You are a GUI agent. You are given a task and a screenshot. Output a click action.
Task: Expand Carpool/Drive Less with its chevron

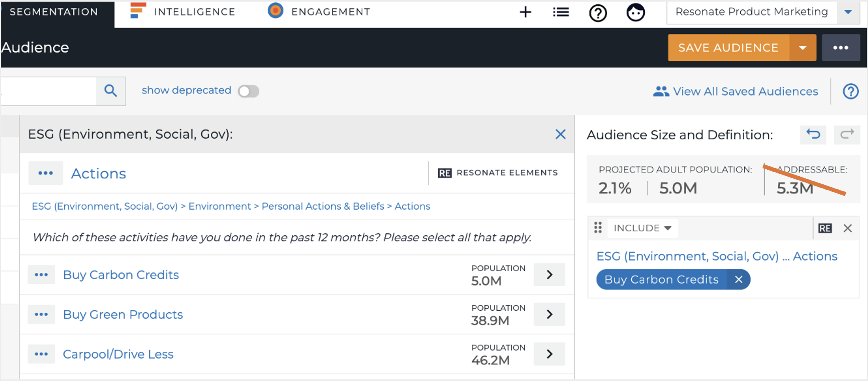pos(550,354)
